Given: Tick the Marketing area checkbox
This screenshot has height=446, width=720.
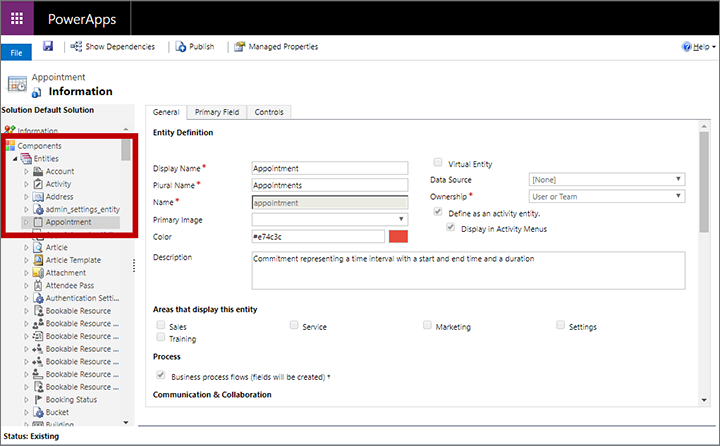Looking at the screenshot, I should click(x=427, y=326).
